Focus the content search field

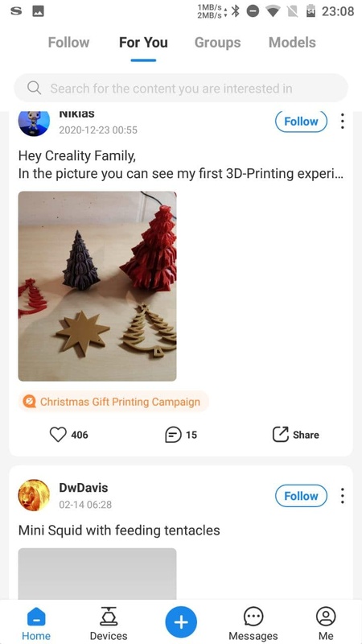(181, 88)
